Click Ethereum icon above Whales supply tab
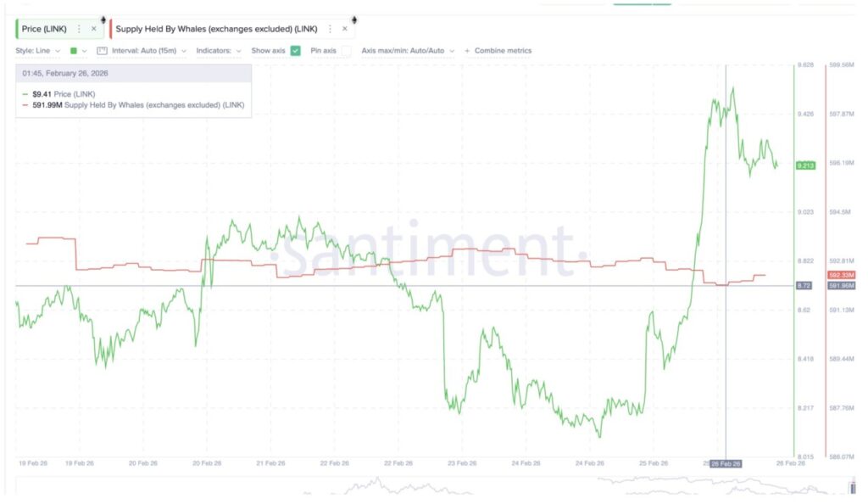The width and height of the screenshot is (868, 504). coord(353,19)
